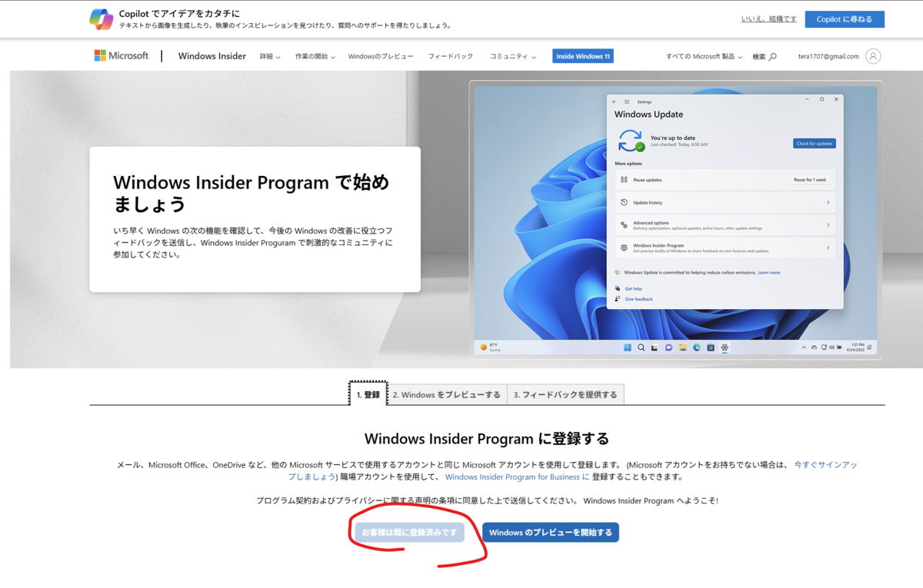Open the Windows Insider Program for Business link
The height and width of the screenshot is (588, 923).
coord(517,477)
